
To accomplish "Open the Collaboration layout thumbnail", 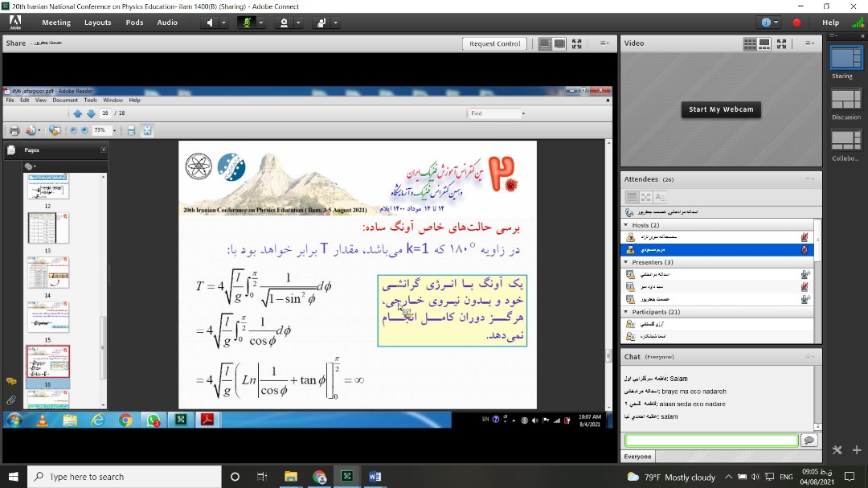I will [x=845, y=141].
